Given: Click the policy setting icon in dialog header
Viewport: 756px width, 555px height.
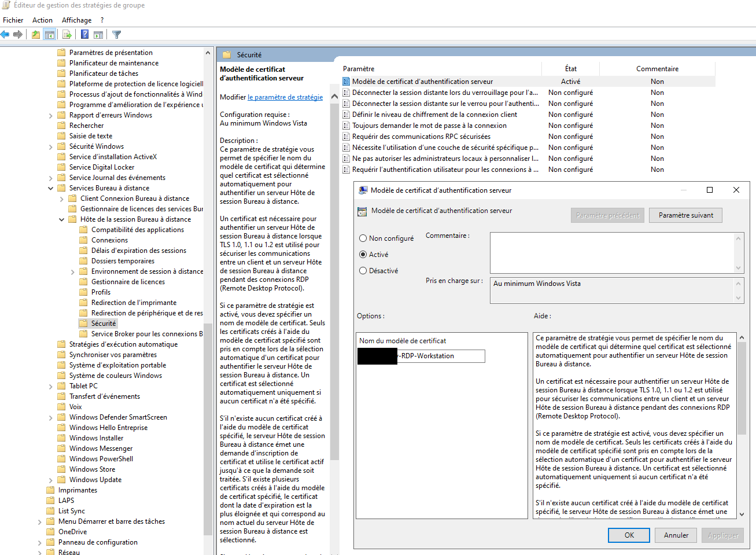Looking at the screenshot, I should [x=362, y=212].
